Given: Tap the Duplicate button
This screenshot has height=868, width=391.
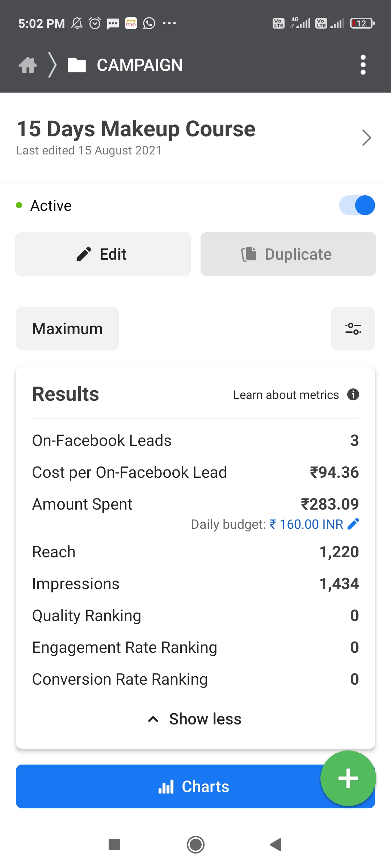Looking at the screenshot, I should point(288,254).
